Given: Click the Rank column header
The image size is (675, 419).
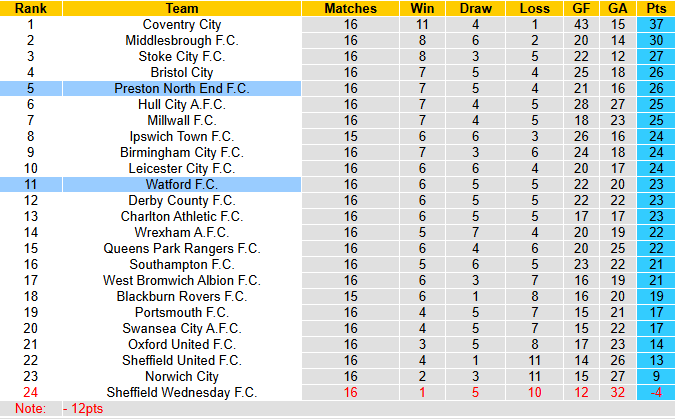Looking at the screenshot, I should click(x=30, y=8).
